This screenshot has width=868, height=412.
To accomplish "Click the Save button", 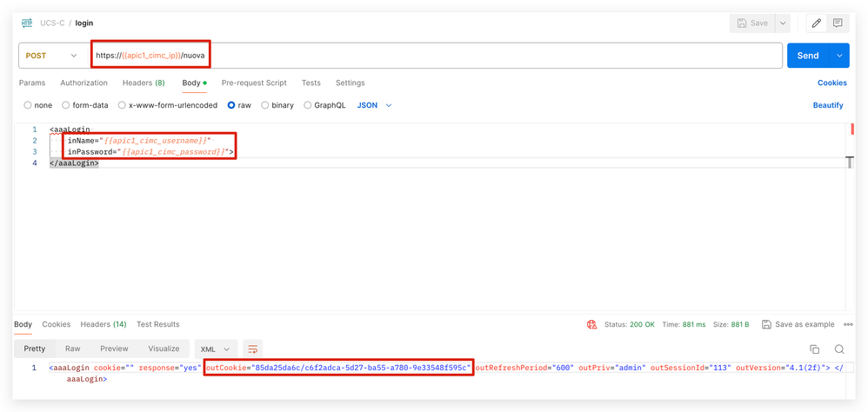I will point(752,23).
